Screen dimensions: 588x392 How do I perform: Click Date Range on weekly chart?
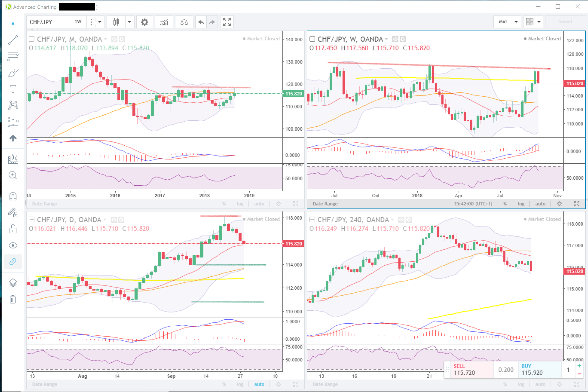click(x=325, y=204)
